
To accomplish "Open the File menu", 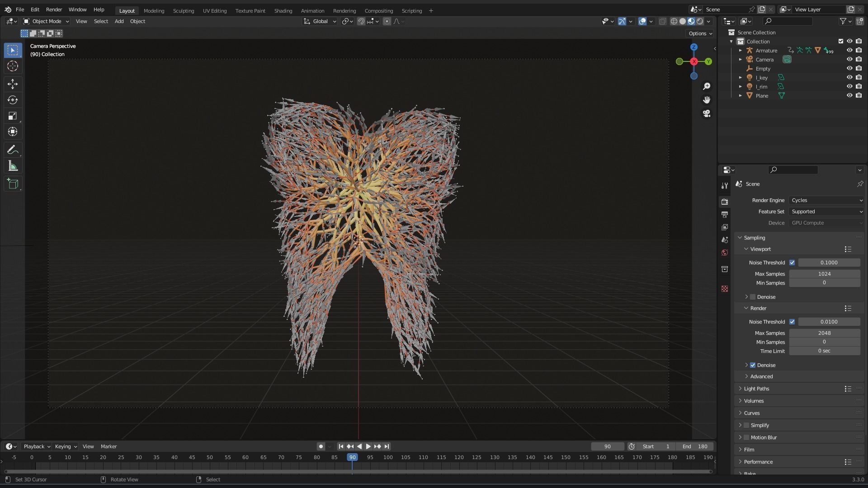I will [x=20, y=9].
